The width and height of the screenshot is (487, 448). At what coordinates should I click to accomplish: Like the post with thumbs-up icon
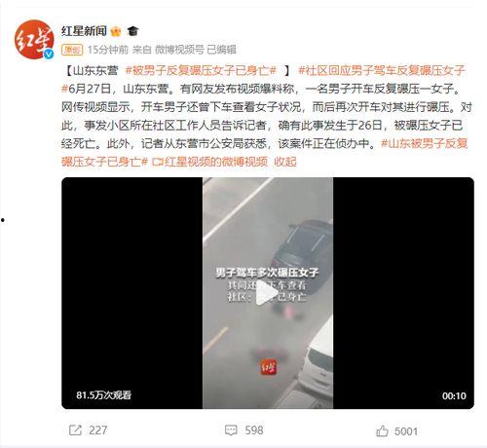click(x=382, y=430)
